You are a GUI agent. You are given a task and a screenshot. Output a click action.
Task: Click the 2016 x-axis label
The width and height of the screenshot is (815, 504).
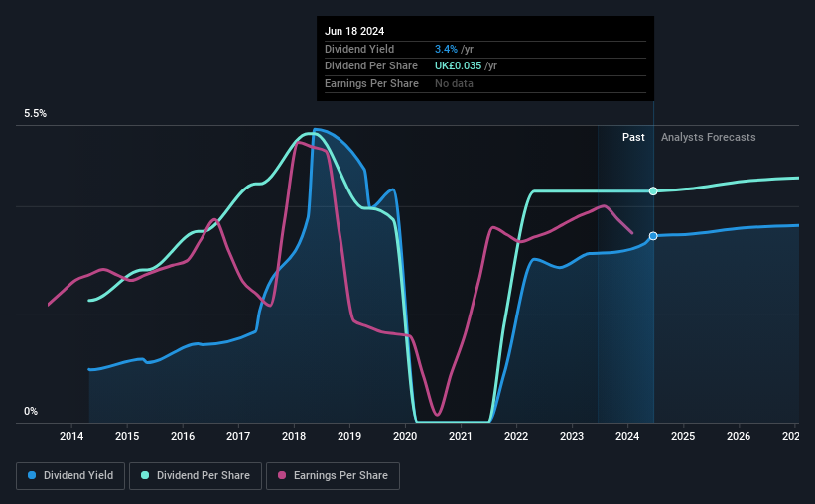coord(183,436)
